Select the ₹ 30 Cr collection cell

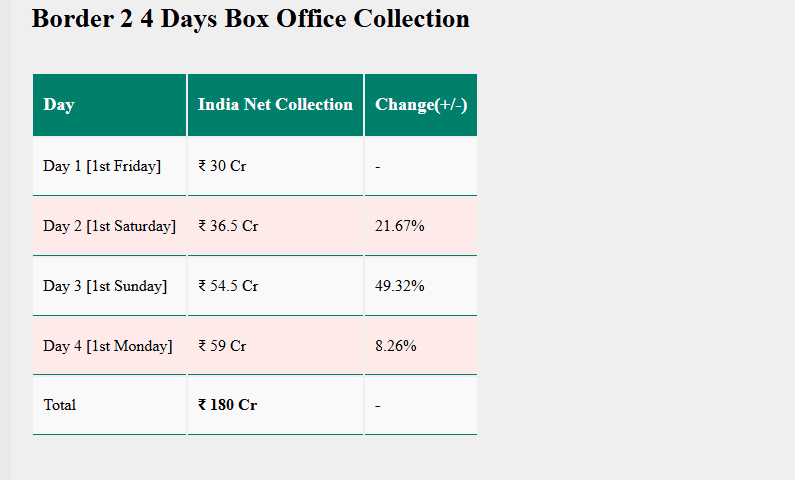click(x=222, y=166)
